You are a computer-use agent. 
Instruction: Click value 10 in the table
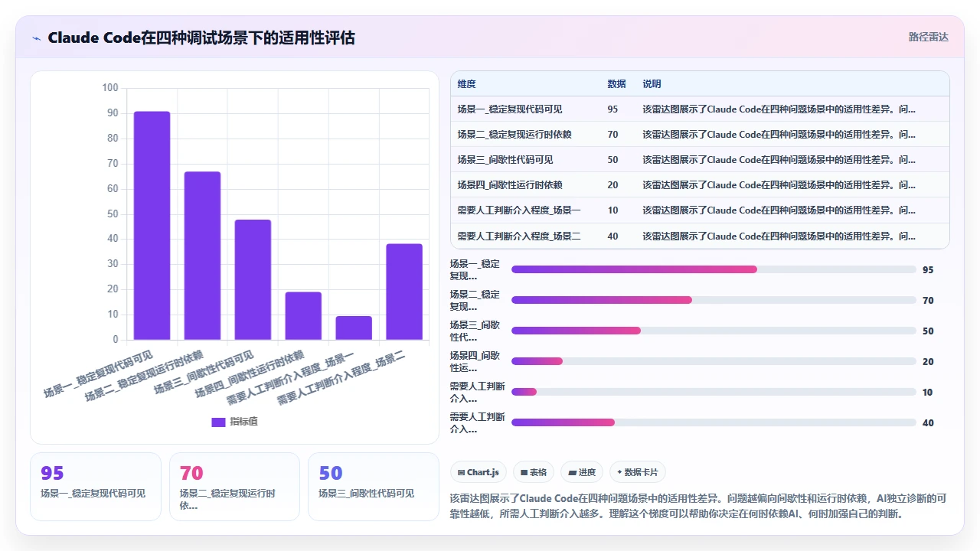pyautogui.click(x=612, y=210)
